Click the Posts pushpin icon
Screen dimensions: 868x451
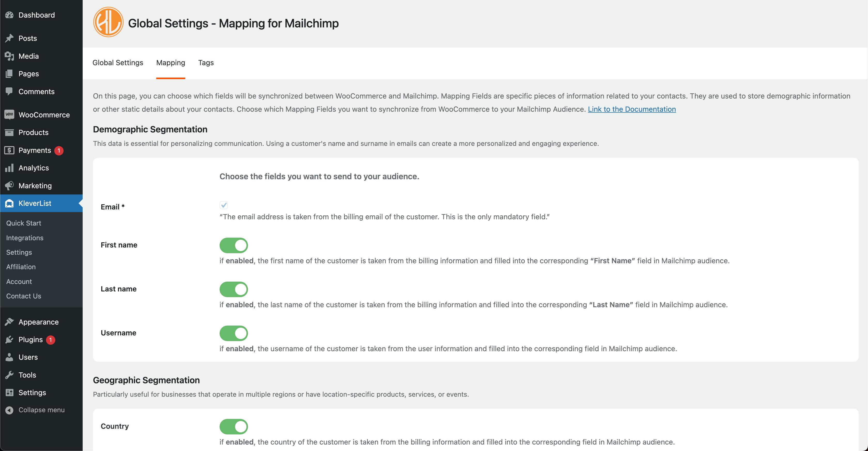[10, 38]
